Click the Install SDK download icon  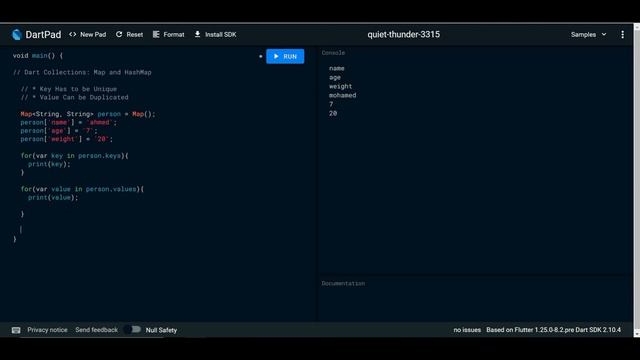[198, 34]
